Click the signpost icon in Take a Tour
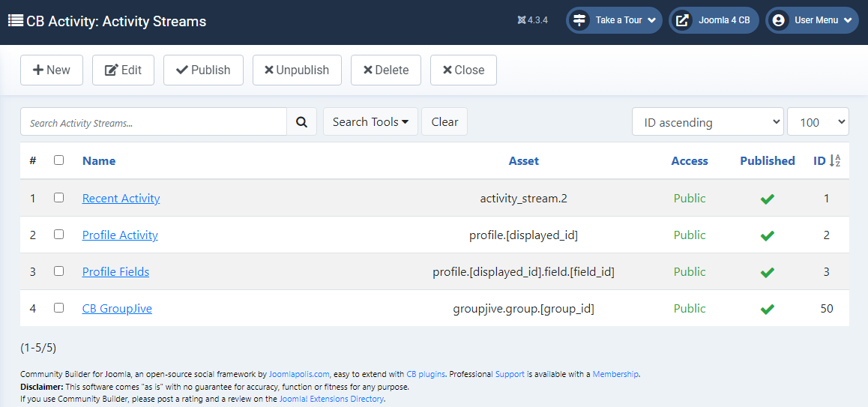The image size is (868, 407). [x=579, y=20]
